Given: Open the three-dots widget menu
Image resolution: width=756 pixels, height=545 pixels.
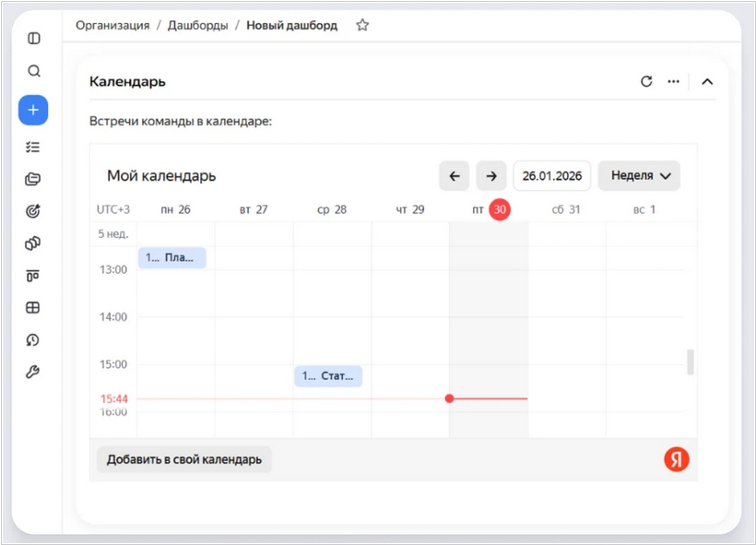Looking at the screenshot, I should pos(674,81).
